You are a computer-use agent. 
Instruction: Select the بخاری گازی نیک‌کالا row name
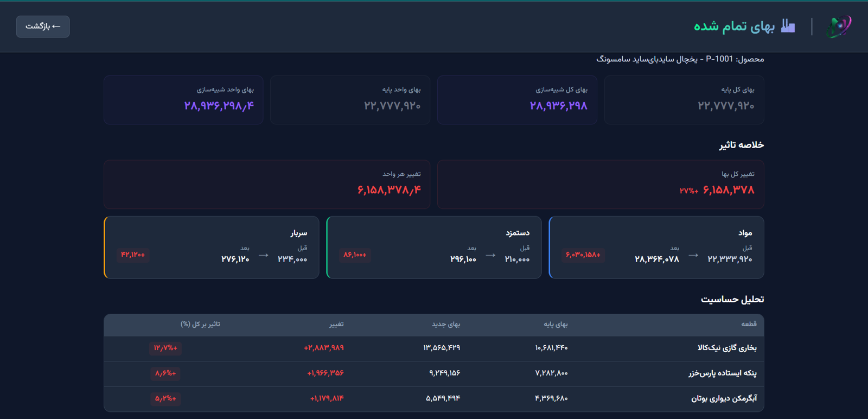(x=727, y=348)
